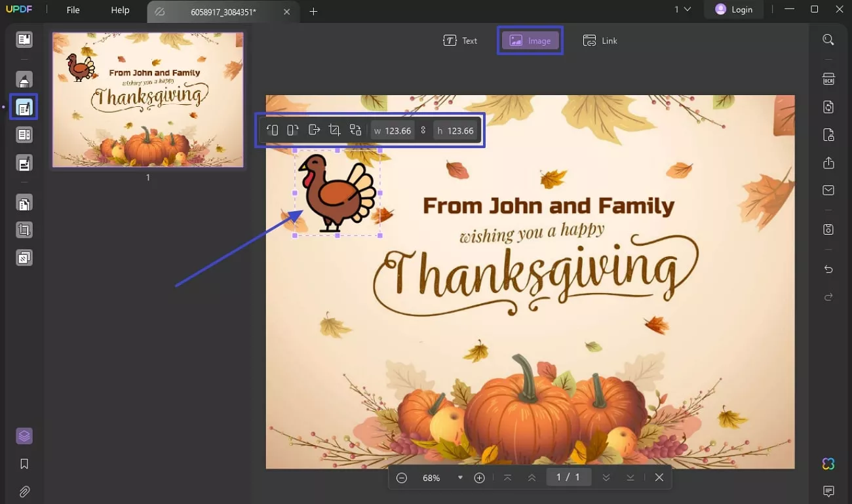The image size is (852, 504).
Task: Expand the 68% zoom level dropdown
Action: 460,478
